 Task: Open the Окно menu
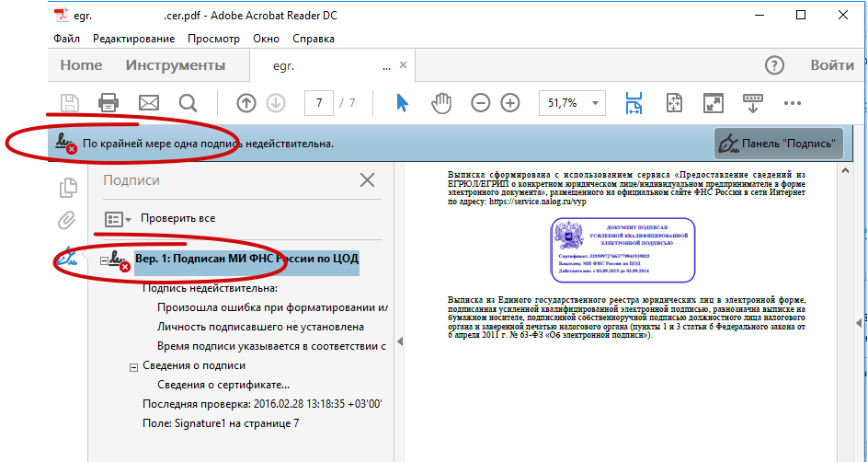coord(267,39)
